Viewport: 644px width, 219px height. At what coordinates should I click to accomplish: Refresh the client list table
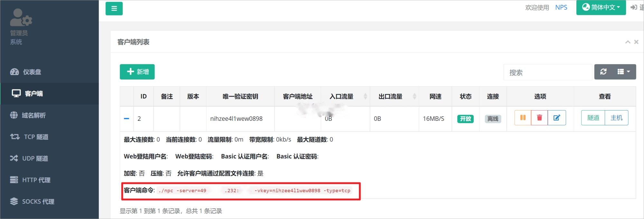(x=603, y=71)
